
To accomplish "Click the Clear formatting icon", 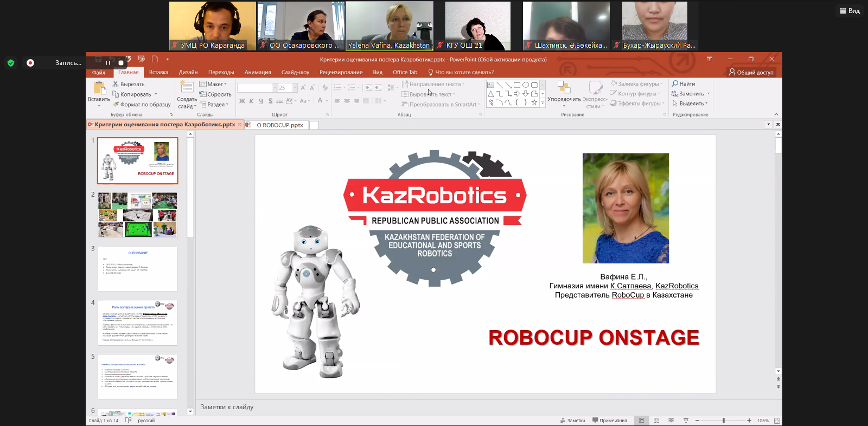I will (325, 87).
